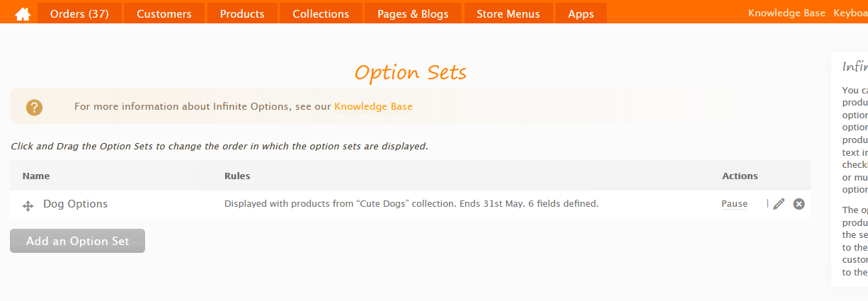
Task: Switch to the Customers tab
Action: point(164,13)
